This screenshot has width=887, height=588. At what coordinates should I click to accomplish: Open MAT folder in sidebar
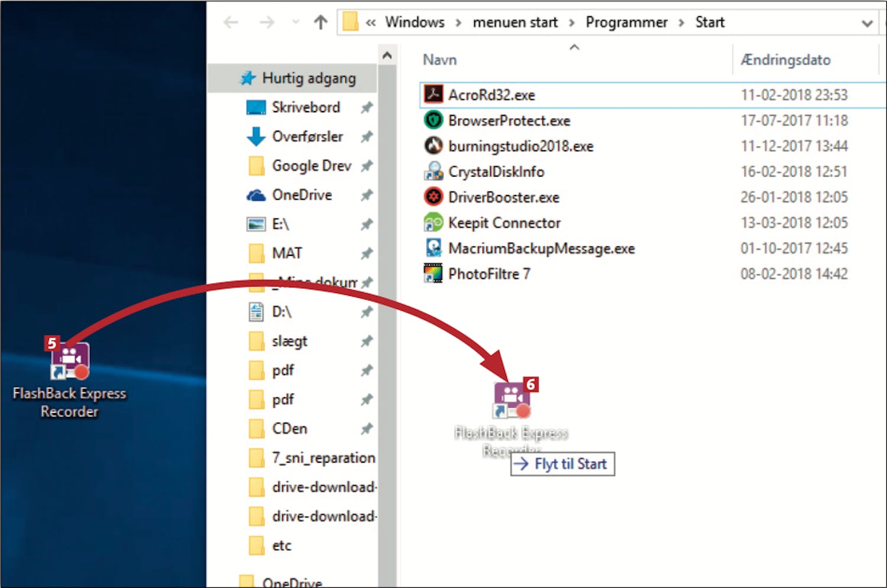(287, 253)
